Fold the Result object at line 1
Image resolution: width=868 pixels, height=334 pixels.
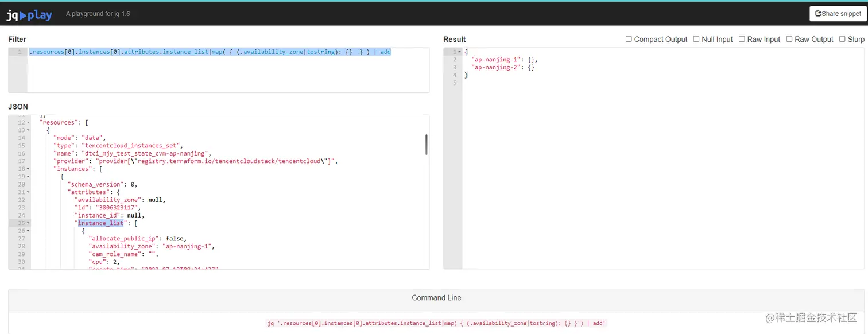pos(459,52)
